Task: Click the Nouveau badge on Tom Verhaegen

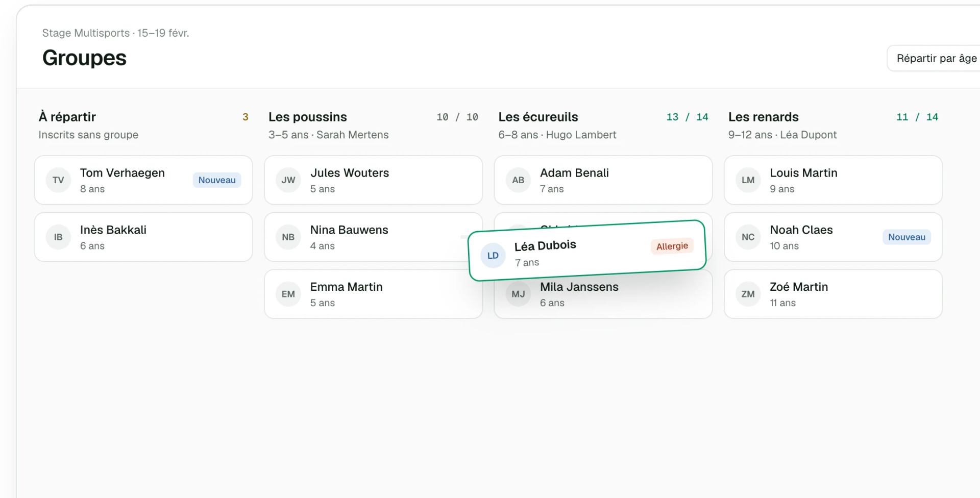Action: click(217, 180)
